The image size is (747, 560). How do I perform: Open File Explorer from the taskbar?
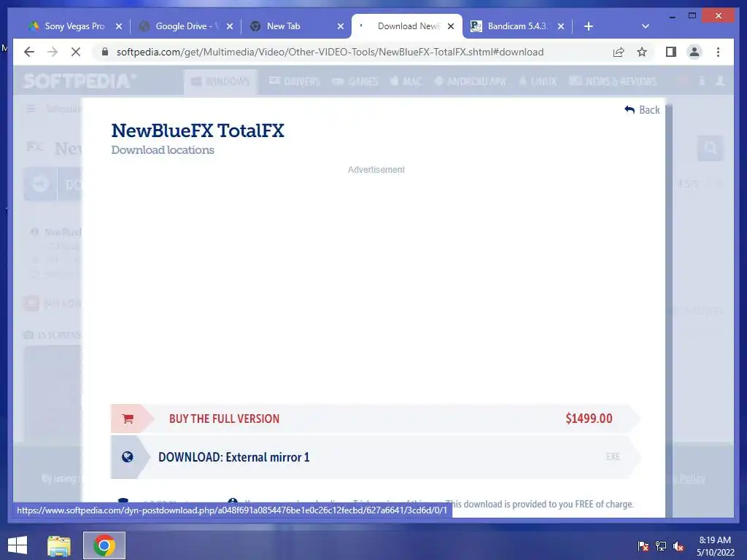click(x=59, y=545)
